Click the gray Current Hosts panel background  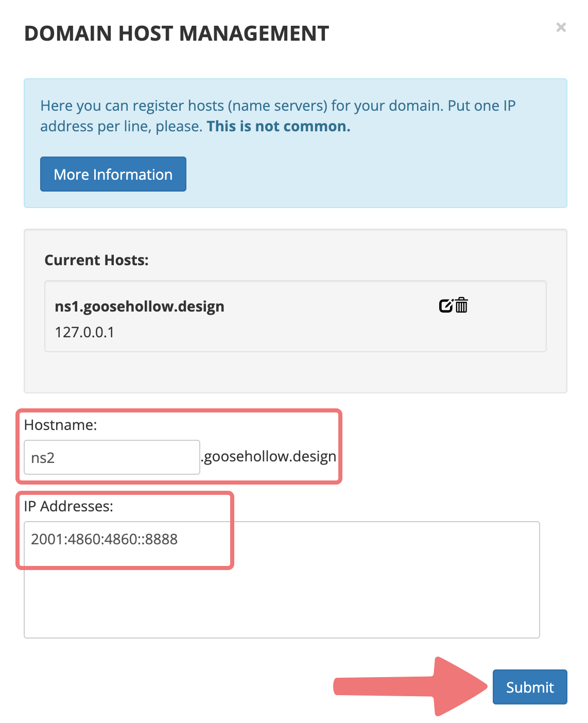point(295,373)
